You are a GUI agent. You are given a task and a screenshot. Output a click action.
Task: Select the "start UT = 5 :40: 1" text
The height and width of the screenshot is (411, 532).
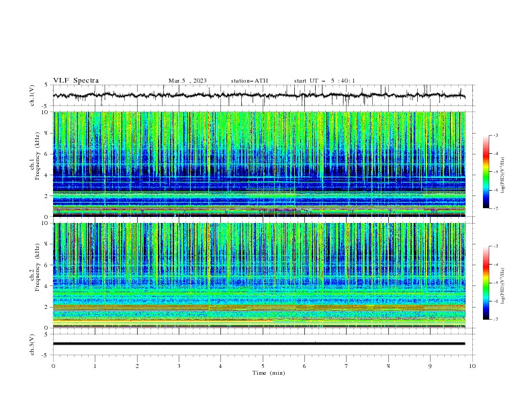point(324,81)
